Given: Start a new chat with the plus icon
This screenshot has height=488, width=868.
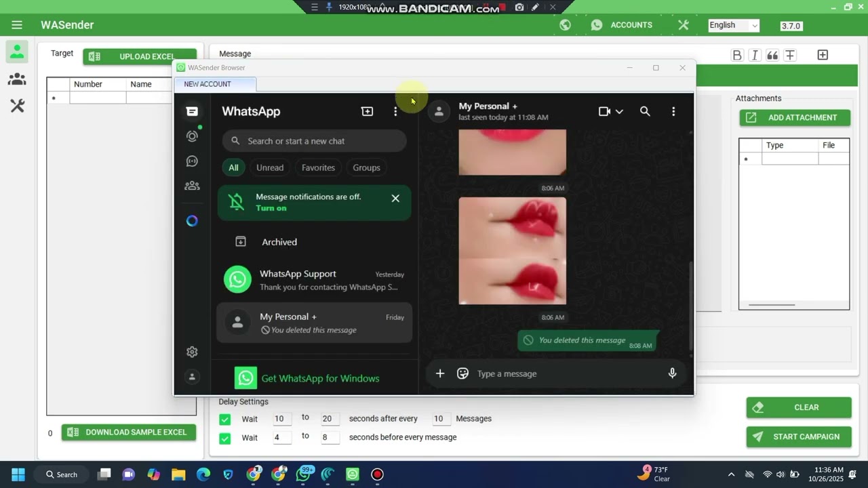Looking at the screenshot, I should coord(367,111).
